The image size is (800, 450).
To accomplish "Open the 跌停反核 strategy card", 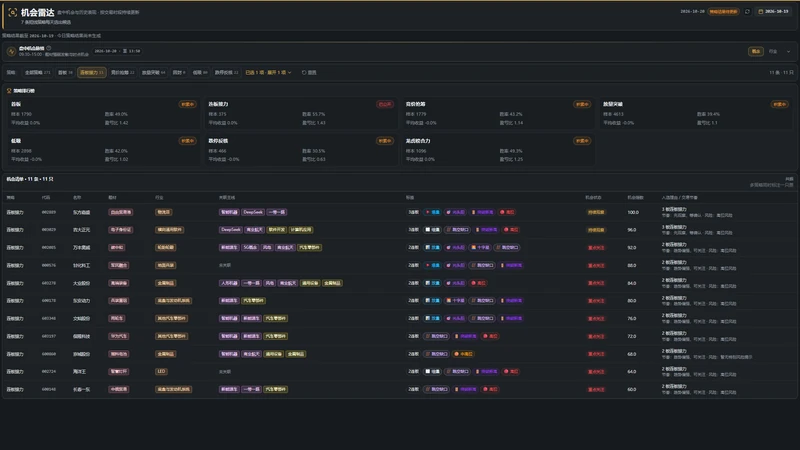I will [x=301, y=149].
